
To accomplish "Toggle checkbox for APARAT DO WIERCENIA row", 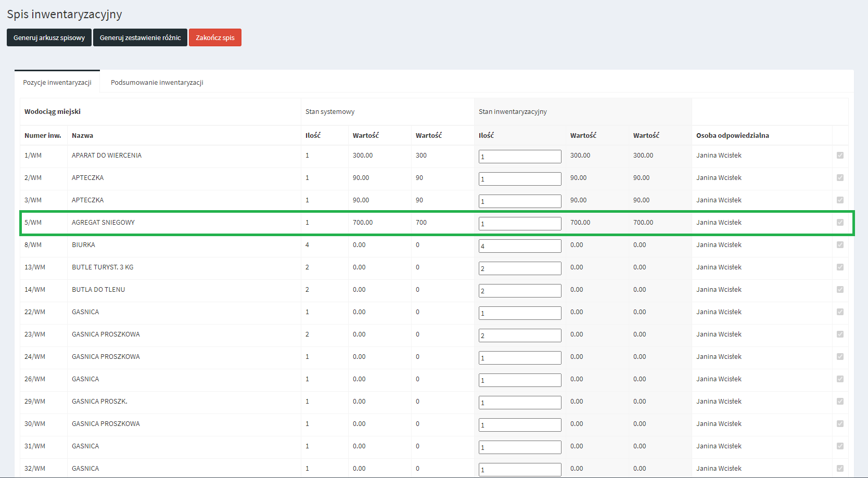I will (x=840, y=156).
